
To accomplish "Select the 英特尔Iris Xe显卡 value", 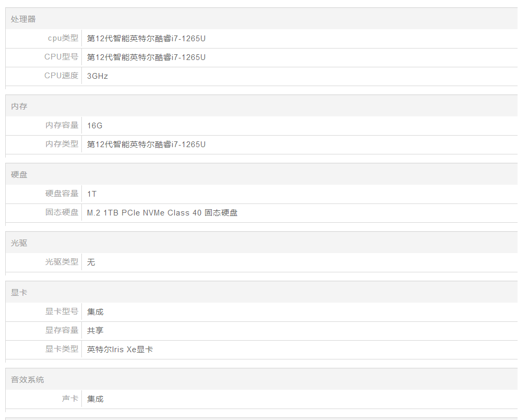I will [x=120, y=350].
